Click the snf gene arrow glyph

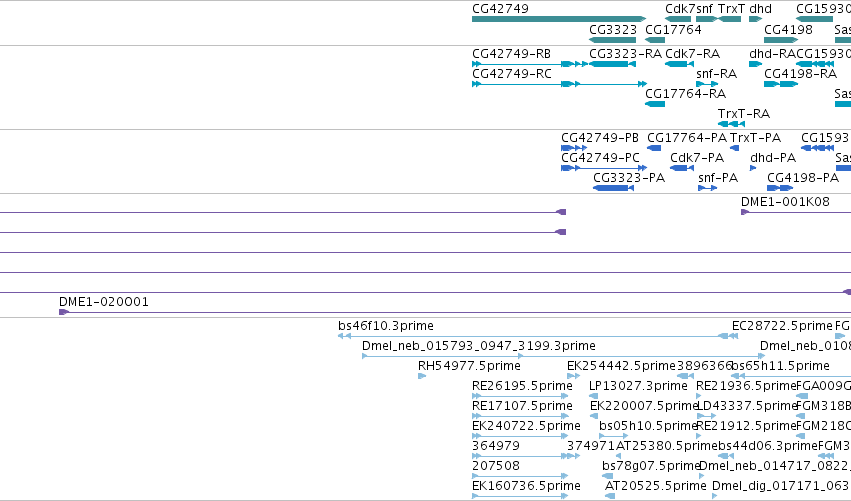707,19
